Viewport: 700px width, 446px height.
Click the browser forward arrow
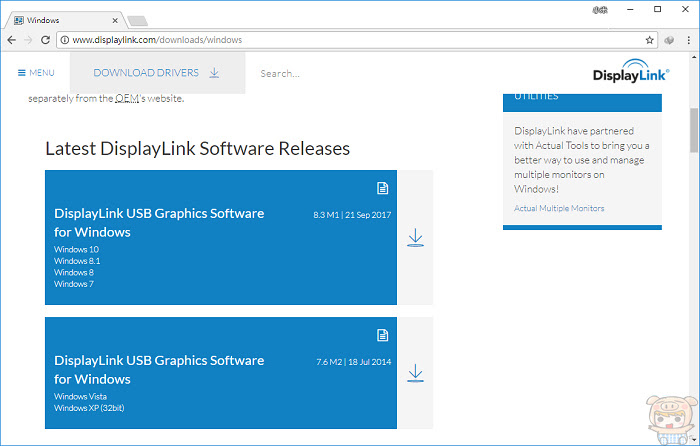click(28, 40)
